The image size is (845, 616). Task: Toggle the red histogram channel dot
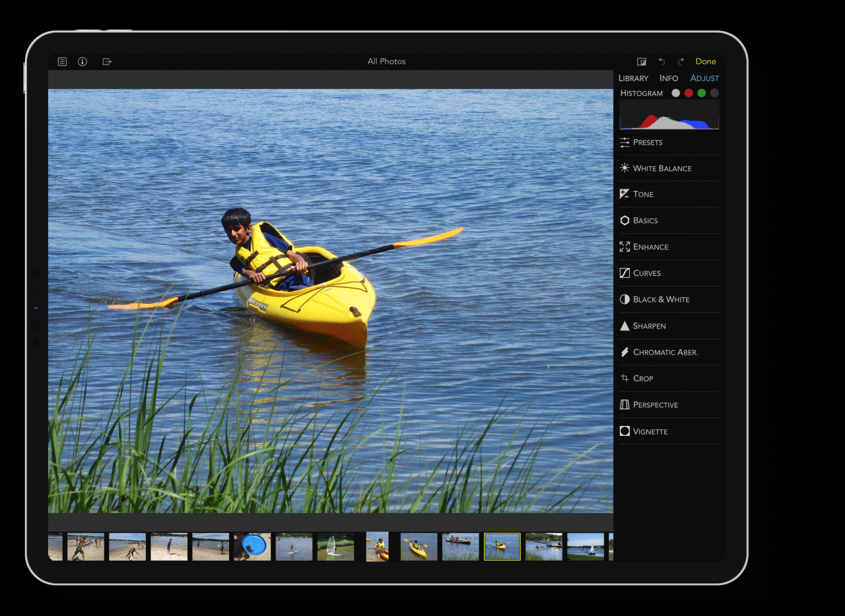[x=689, y=93]
